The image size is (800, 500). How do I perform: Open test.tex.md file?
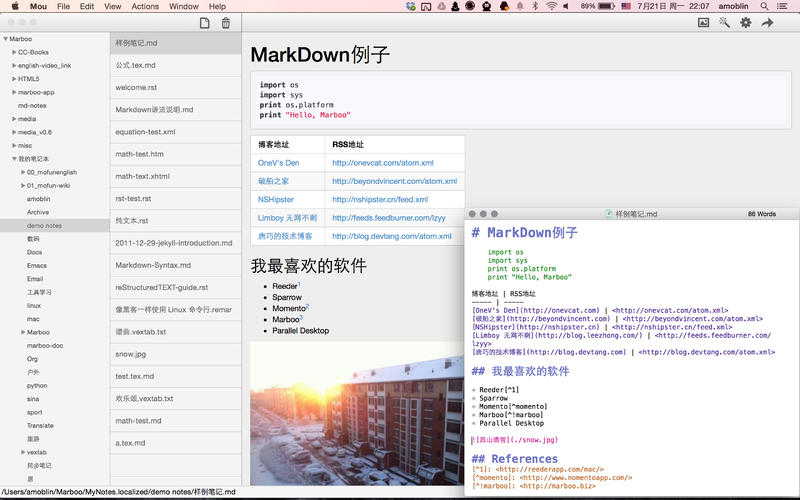click(176, 376)
